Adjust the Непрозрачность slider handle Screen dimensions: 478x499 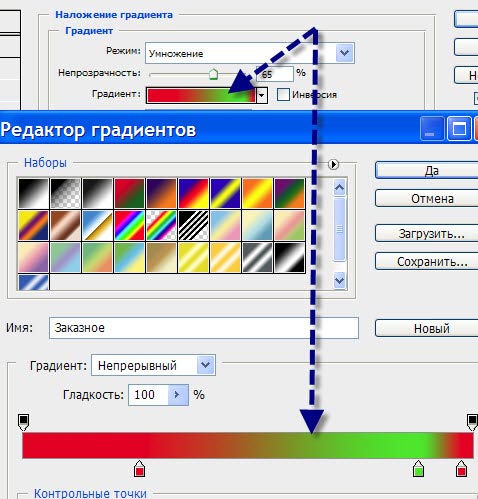pyautogui.click(x=213, y=74)
